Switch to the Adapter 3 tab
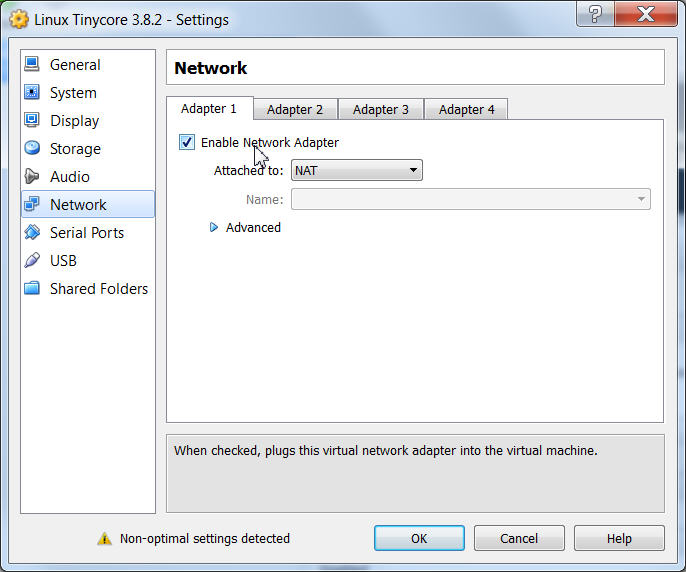Image resolution: width=686 pixels, height=572 pixels. click(x=381, y=110)
